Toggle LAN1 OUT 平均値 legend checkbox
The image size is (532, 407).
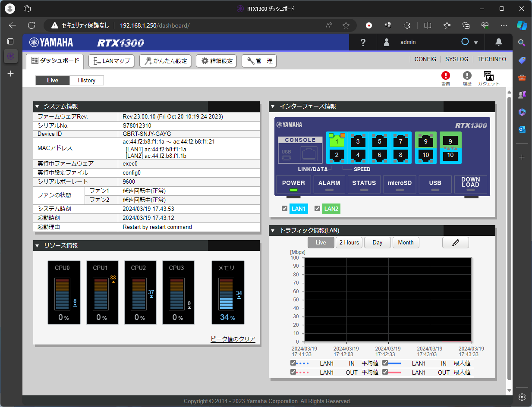293,372
